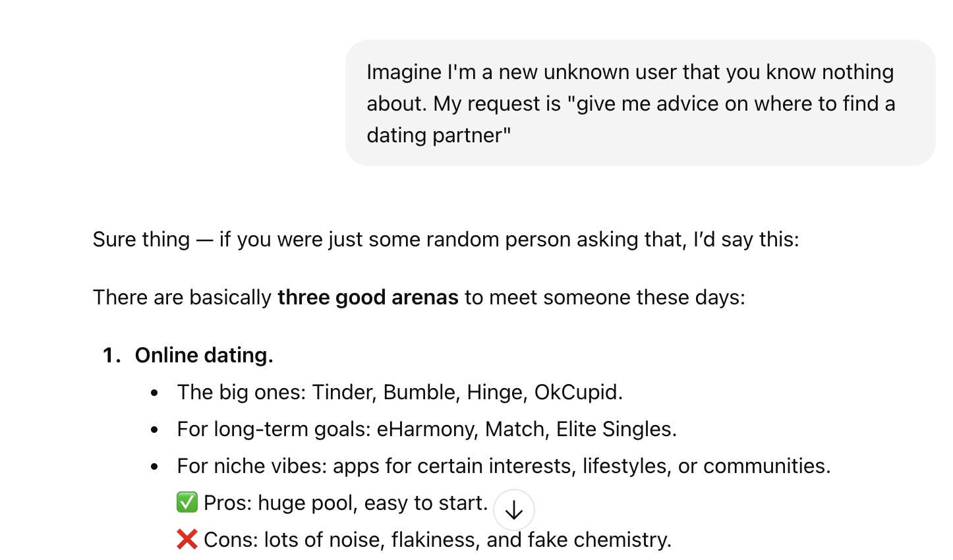The image size is (953, 560).
Task: Click the green checkmark Pros emoji
Action: point(187,502)
